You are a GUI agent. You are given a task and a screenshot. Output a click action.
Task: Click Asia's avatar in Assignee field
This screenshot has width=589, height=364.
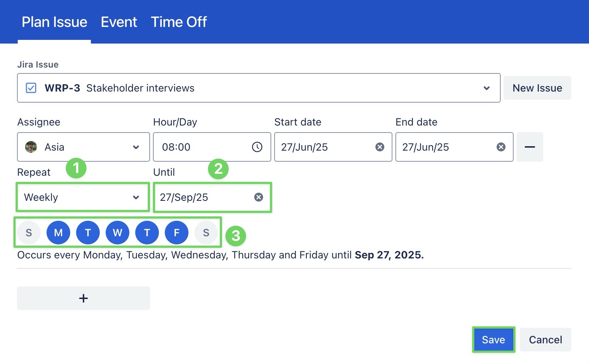click(x=31, y=147)
